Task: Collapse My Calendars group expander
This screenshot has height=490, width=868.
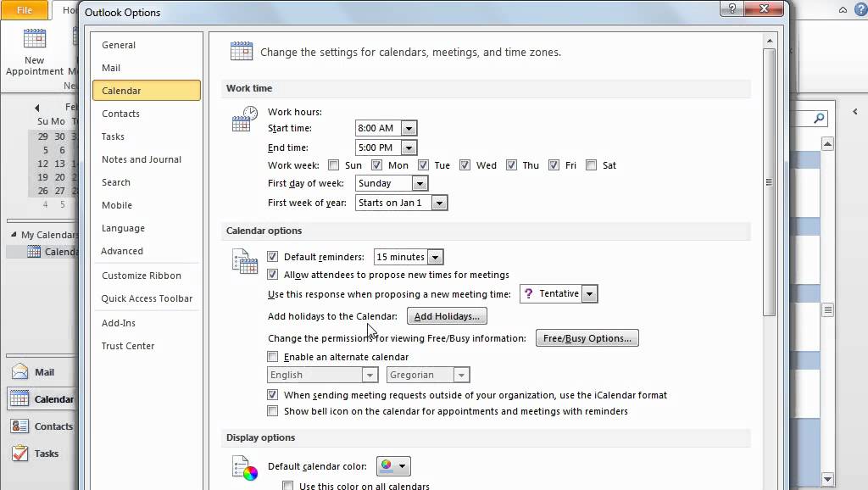Action: [14, 234]
